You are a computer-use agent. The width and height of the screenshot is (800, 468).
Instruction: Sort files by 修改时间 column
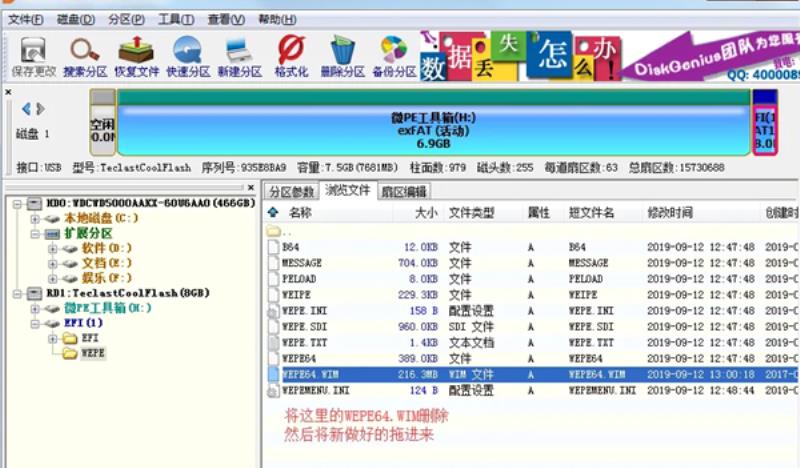pos(670,212)
